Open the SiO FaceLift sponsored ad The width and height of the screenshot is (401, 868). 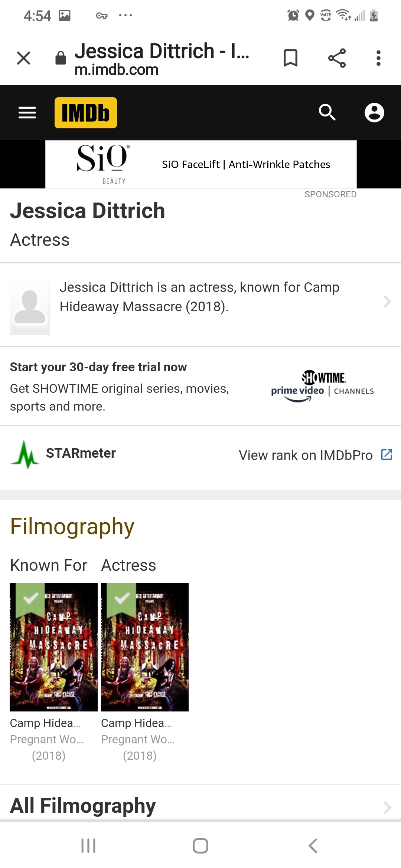point(200,164)
